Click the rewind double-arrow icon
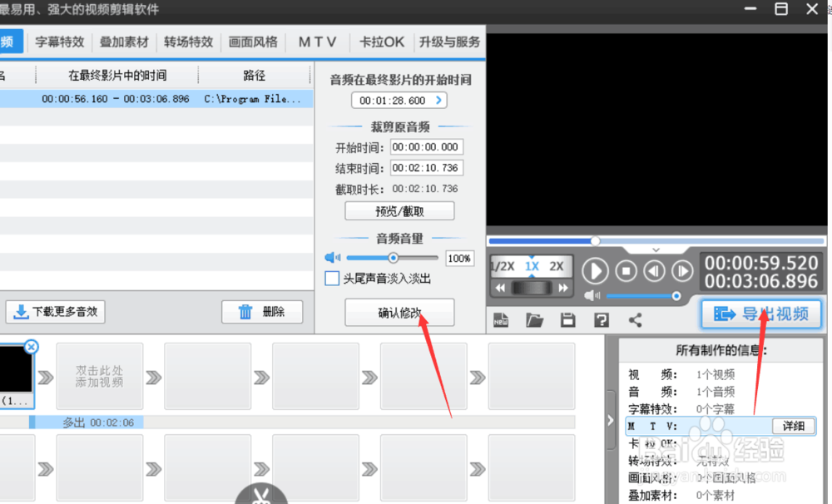Image resolution: width=832 pixels, height=504 pixels. click(500, 288)
